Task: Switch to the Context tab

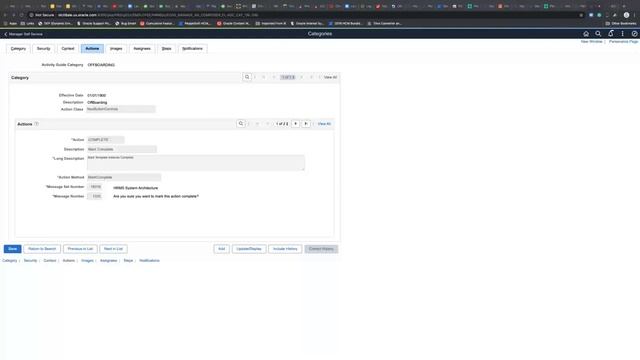Action: (x=68, y=49)
